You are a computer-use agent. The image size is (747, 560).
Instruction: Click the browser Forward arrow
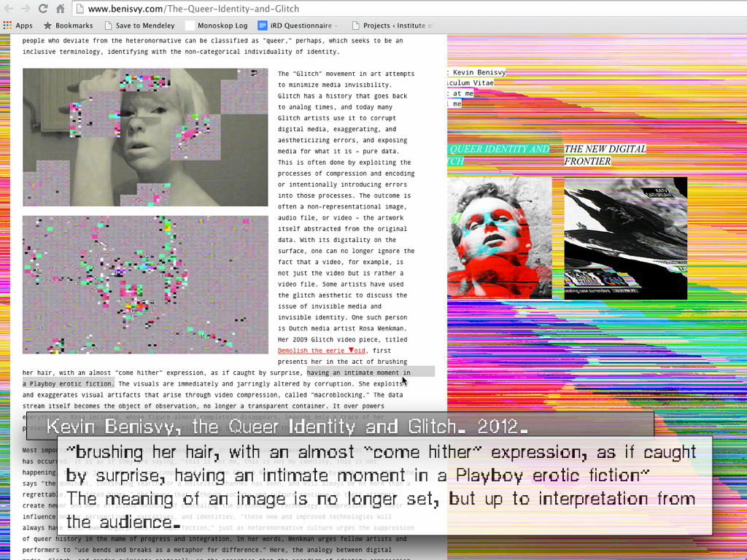pos(26,9)
